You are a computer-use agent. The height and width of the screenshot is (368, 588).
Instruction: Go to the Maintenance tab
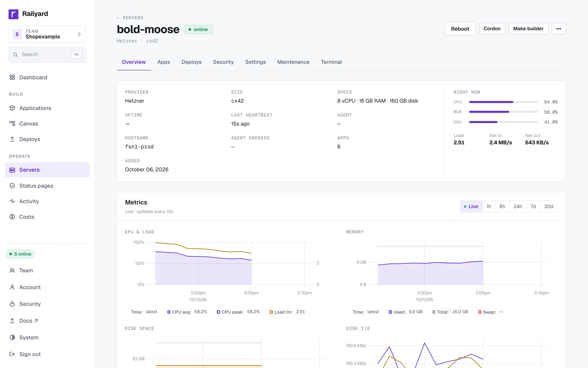tap(293, 62)
